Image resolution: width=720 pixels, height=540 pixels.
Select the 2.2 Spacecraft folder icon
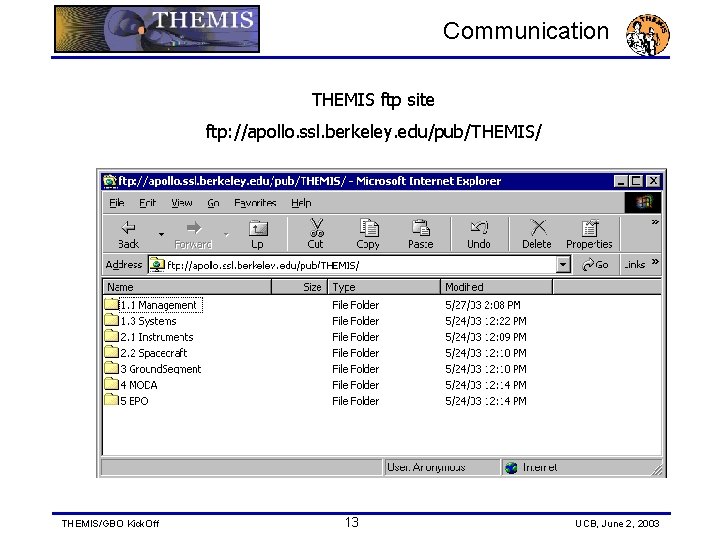[x=111, y=352]
